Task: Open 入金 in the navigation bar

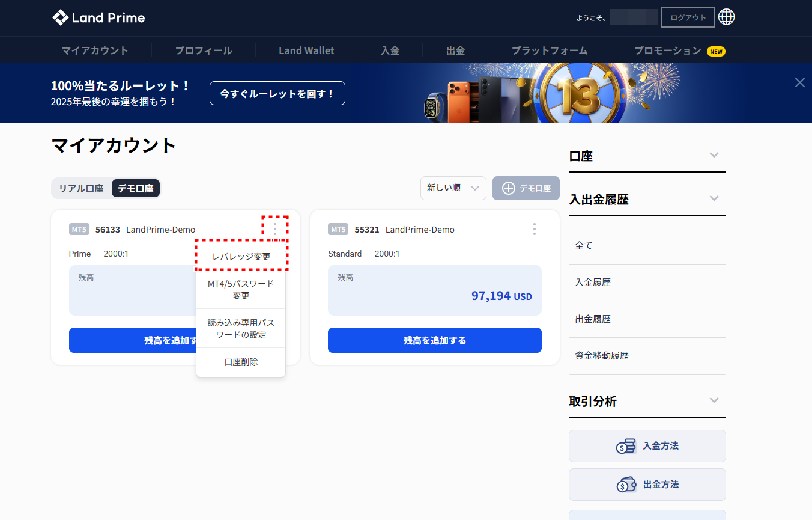Action: [x=390, y=50]
